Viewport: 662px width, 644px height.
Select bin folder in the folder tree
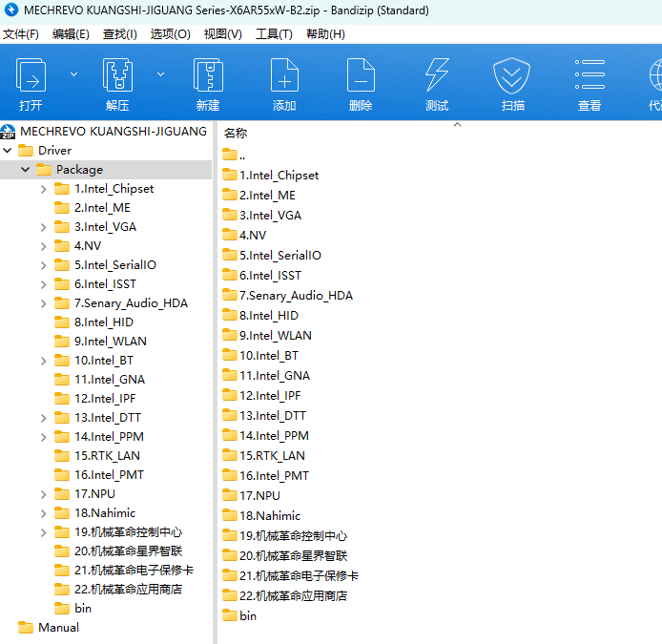coord(73,609)
